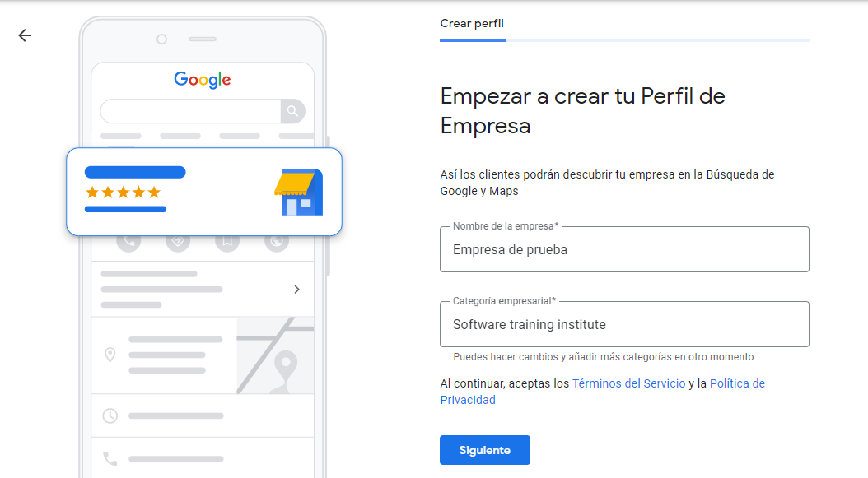
Task: Click the Siguiente button
Action: pos(485,450)
